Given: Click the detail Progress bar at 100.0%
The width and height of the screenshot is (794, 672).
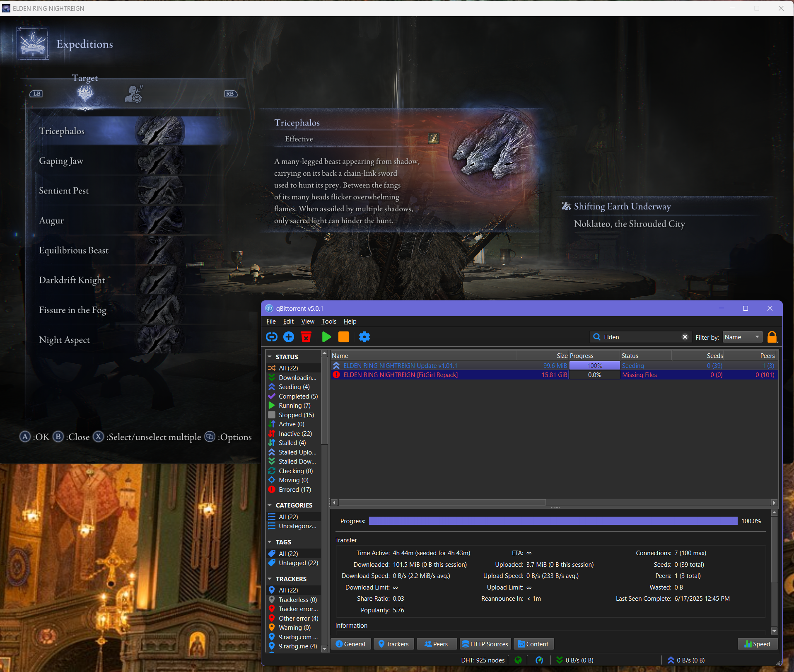Looking at the screenshot, I should click(x=553, y=521).
